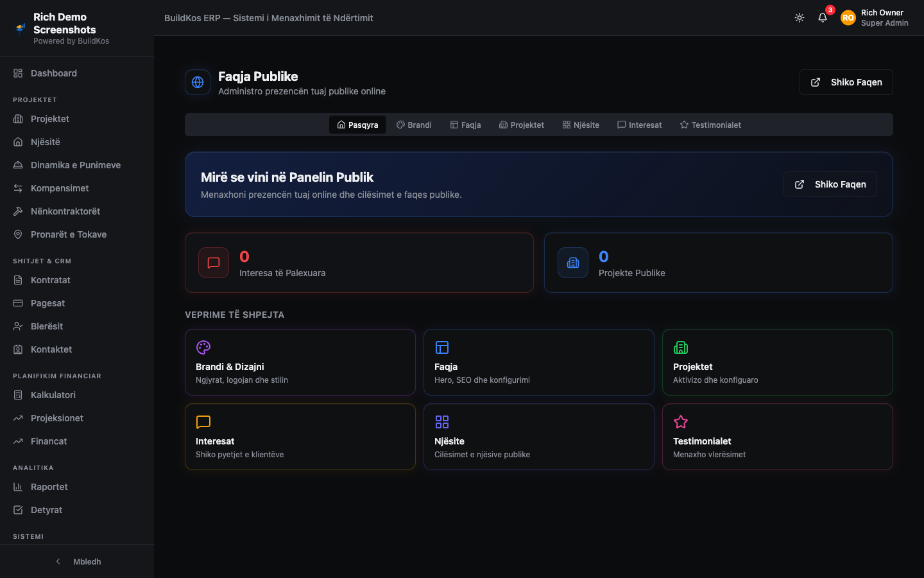This screenshot has height=578, width=924.
Task: Click the Projeksionet trend icon
Action: [x=18, y=418]
